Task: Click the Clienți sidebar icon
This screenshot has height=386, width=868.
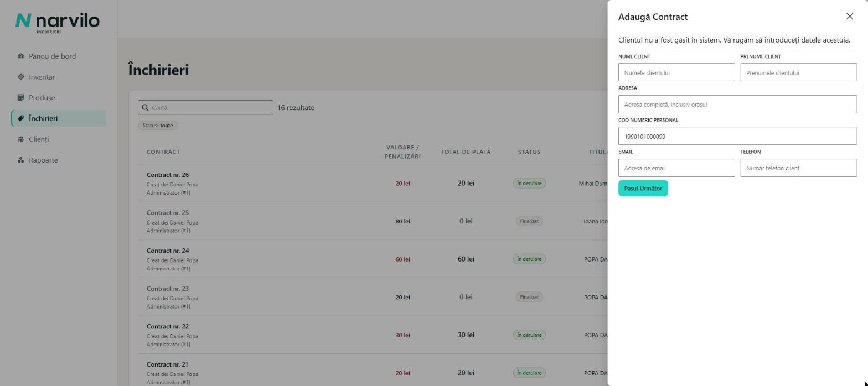Action: pos(20,139)
